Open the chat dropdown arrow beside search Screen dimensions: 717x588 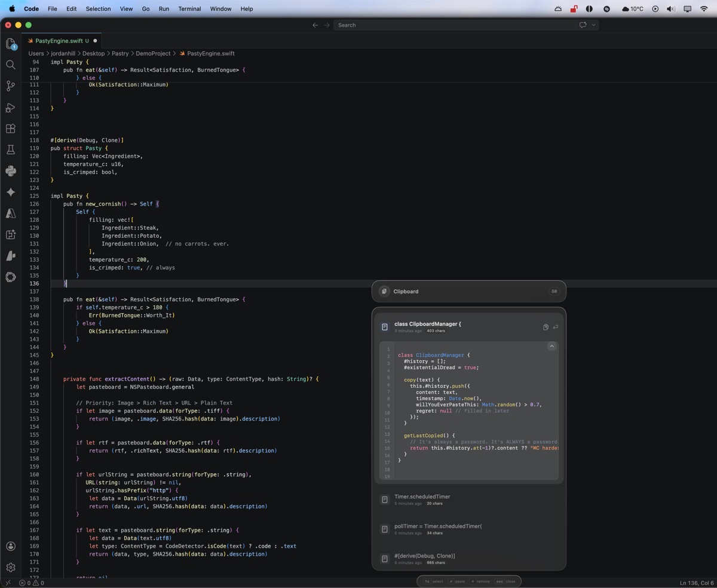(x=593, y=25)
